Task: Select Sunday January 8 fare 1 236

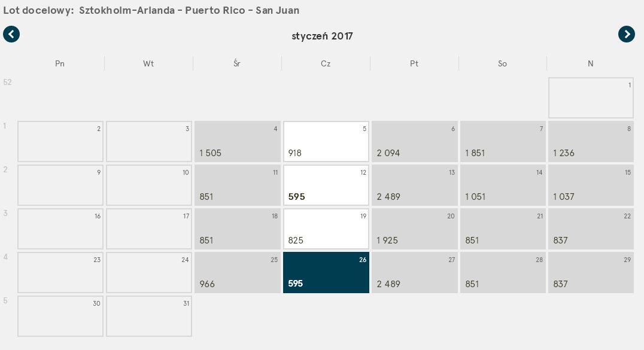Action: [x=591, y=141]
